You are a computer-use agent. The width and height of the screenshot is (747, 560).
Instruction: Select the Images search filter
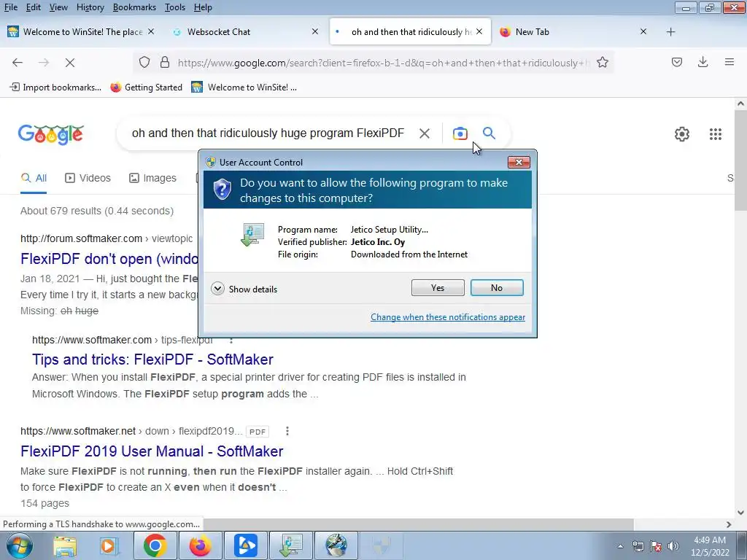(x=152, y=178)
